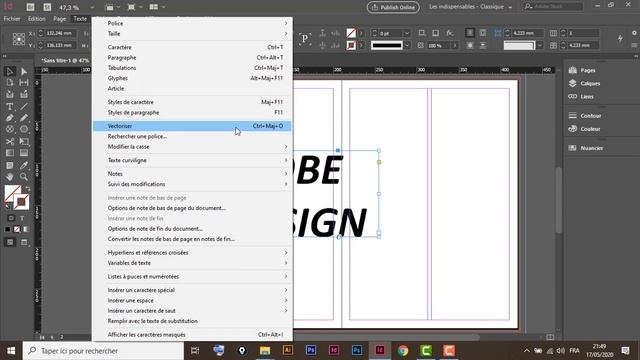640x360 pixels.
Task: Swap fill and stroke arrows
Action: tap(27, 189)
